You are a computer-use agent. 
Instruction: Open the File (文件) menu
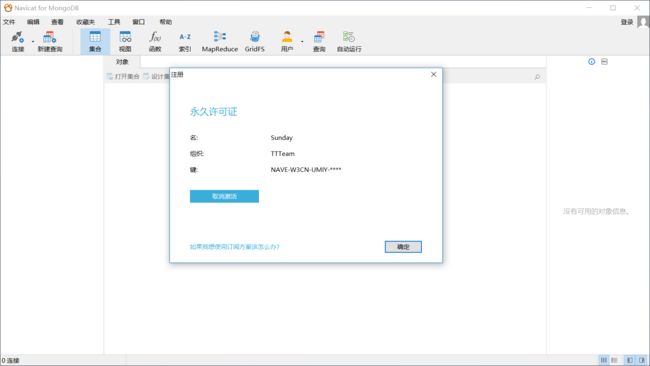9,22
